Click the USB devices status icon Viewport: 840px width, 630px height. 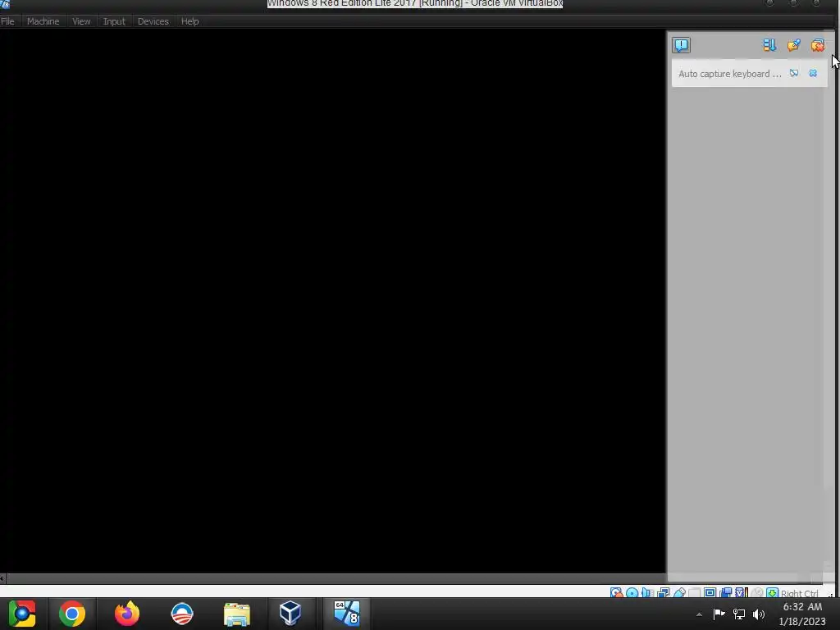point(679,593)
